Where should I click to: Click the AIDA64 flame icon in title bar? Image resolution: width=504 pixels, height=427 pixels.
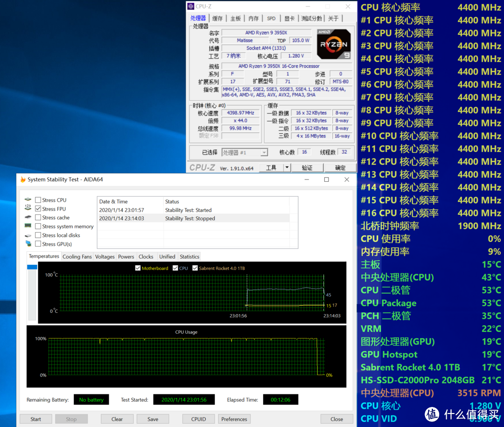tap(23, 179)
